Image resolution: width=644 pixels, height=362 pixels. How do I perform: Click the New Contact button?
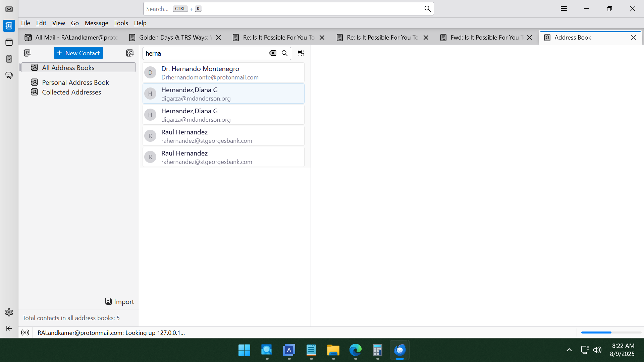78,53
